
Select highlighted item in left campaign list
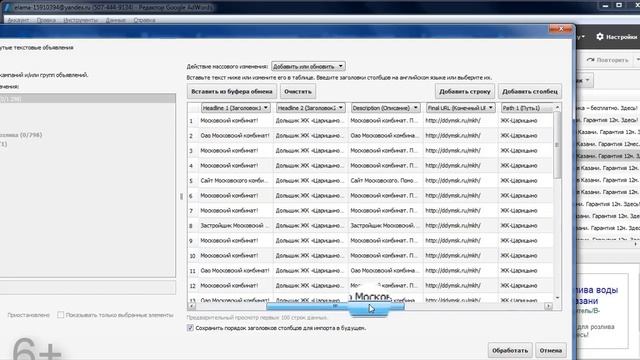point(87,99)
